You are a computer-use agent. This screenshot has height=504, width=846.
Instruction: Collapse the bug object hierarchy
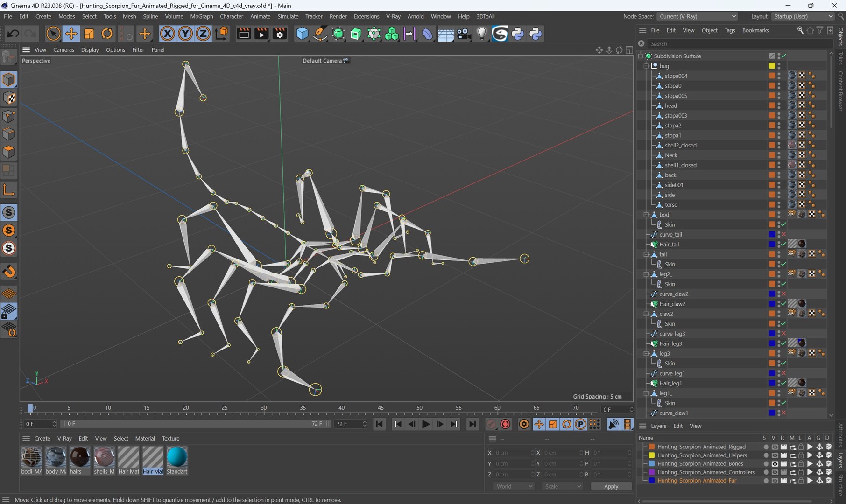coord(647,66)
